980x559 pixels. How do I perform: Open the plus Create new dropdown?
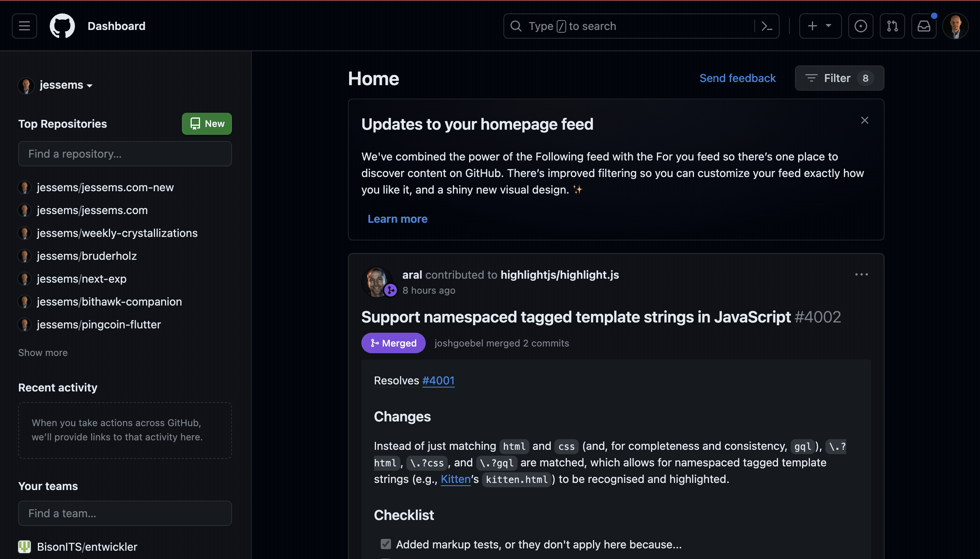(x=820, y=26)
